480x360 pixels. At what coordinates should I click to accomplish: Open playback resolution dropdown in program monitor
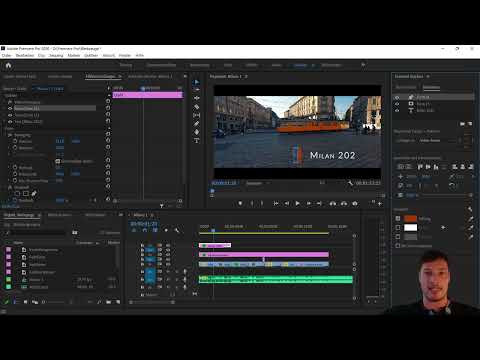(322, 183)
